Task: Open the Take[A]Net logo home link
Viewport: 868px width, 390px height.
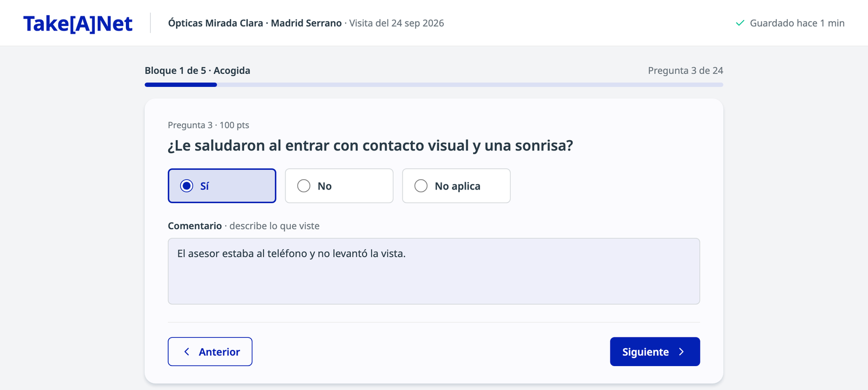Action: tap(78, 23)
